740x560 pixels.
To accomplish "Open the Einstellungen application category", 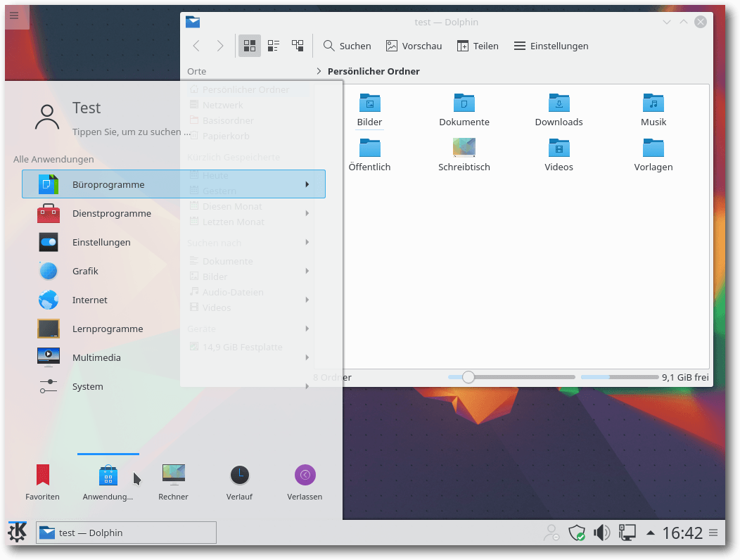I will pyautogui.click(x=174, y=242).
